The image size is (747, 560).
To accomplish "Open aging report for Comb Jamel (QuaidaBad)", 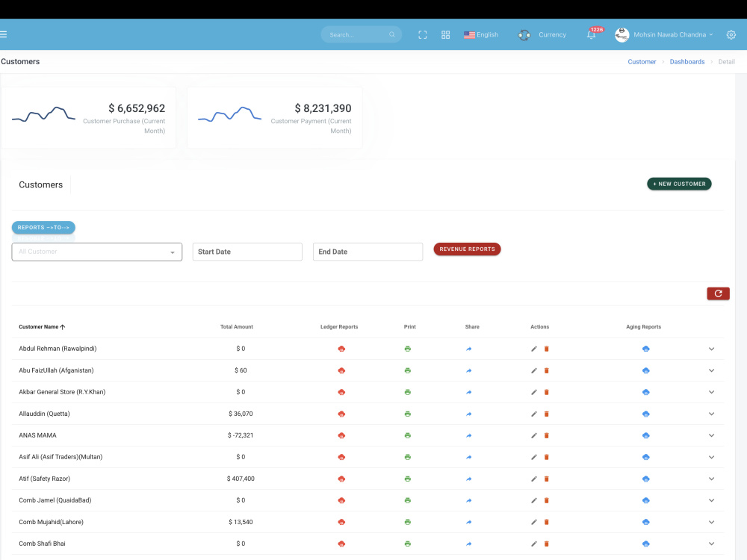I will click(x=645, y=500).
